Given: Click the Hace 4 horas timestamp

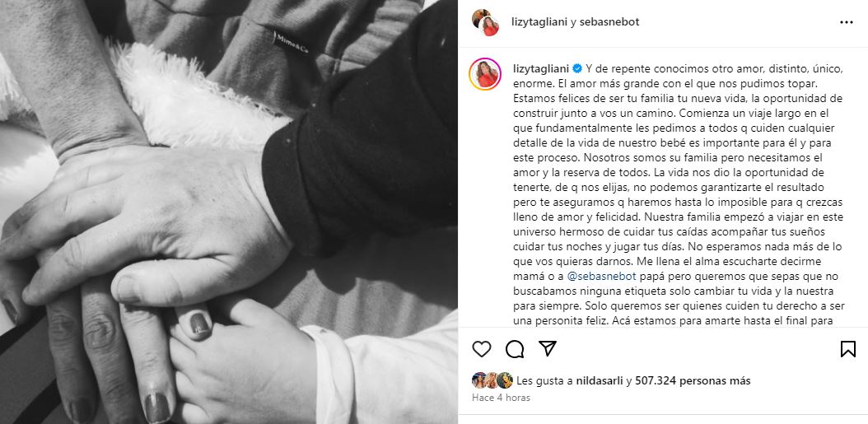Looking at the screenshot, I should (x=501, y=398).
